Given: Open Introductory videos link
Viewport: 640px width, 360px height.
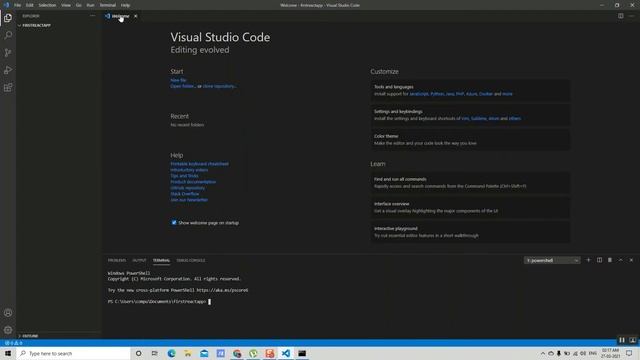Looking at the screenshot, I should tap(189, 170).
